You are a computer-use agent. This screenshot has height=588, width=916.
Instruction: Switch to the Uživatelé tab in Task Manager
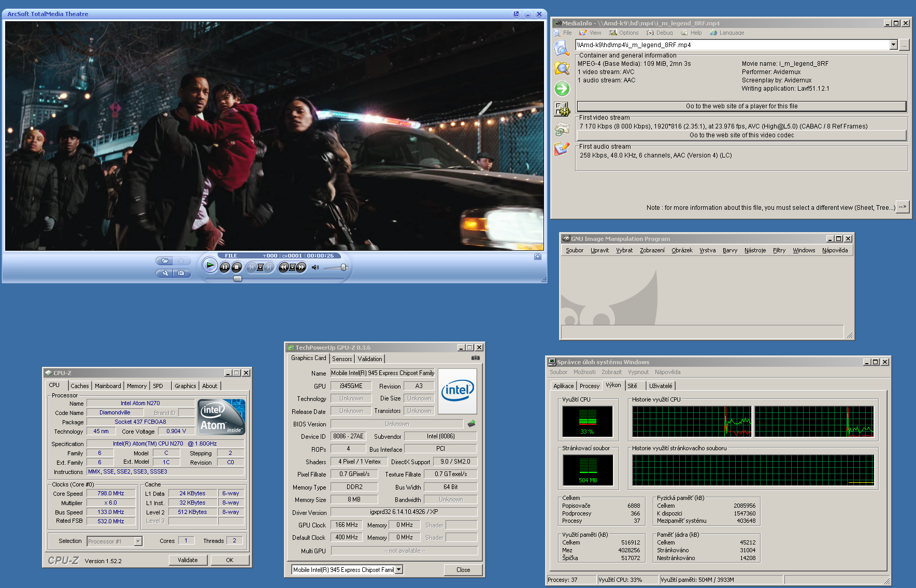click(661, 386)
